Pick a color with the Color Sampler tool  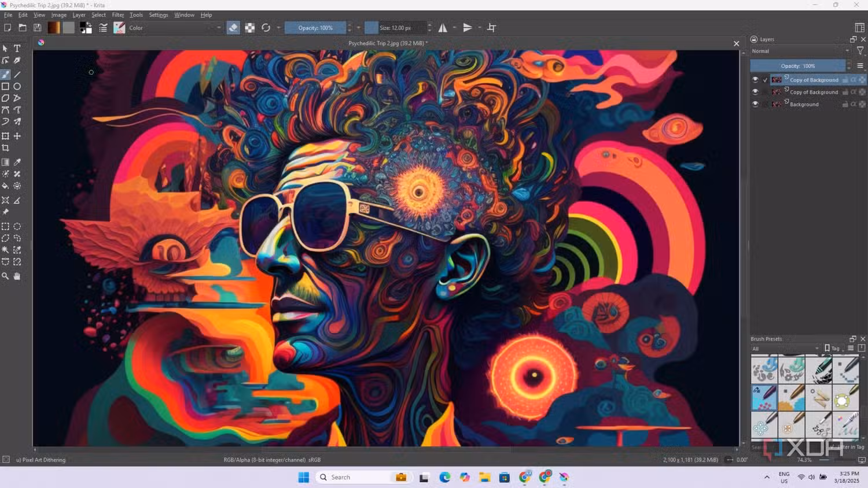pyautogui.click(x=17, y=162)
